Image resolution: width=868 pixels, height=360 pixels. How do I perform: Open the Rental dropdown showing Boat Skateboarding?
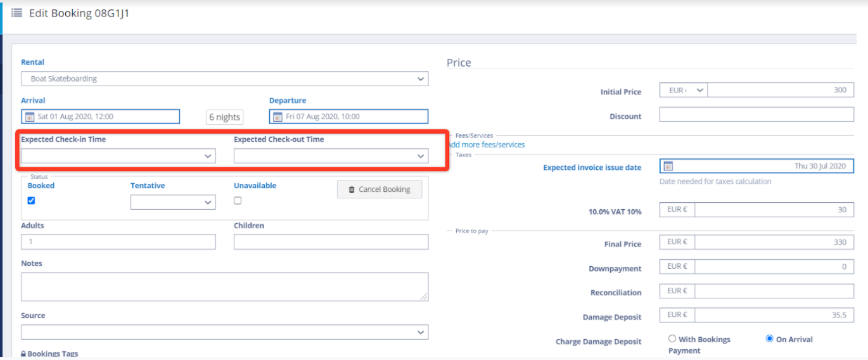click(x=224, y=79)
